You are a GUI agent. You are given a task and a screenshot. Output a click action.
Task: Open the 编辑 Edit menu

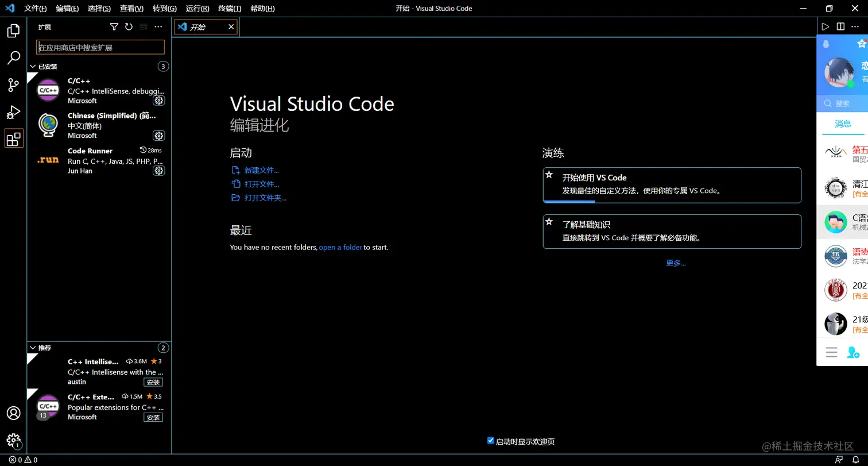click(67, 9)
